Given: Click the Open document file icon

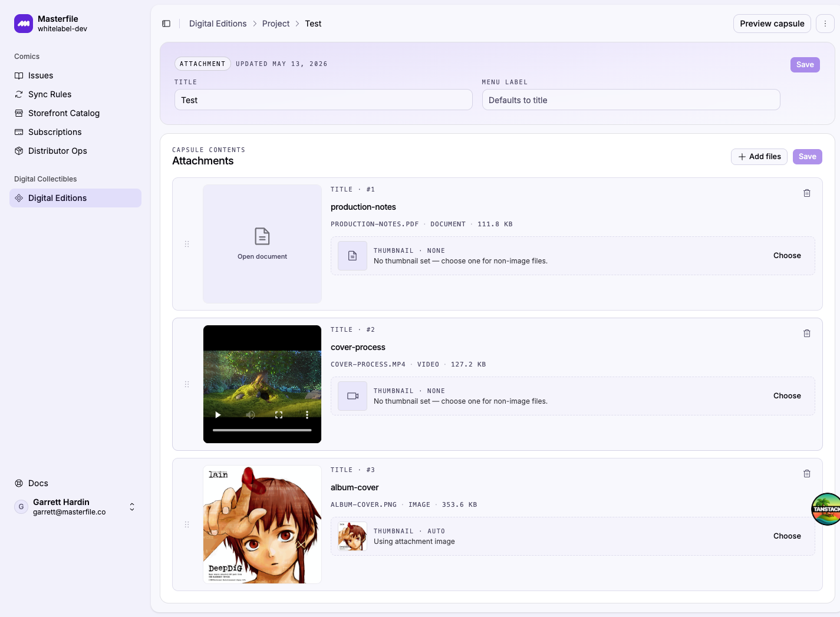Looking at the screenshot, I should point(262,236).
